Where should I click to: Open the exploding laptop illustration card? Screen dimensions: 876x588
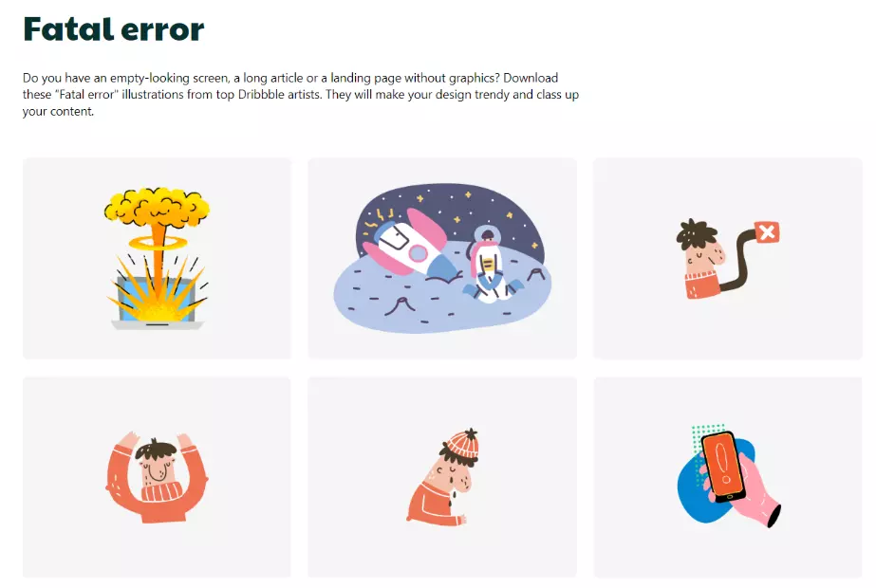pyautogui.click(x=157, y=258)
